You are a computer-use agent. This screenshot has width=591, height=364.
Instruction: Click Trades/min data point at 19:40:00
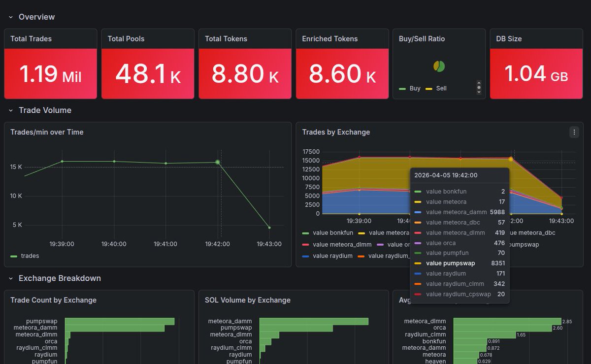pyautogui.click(x=114, y=161)
